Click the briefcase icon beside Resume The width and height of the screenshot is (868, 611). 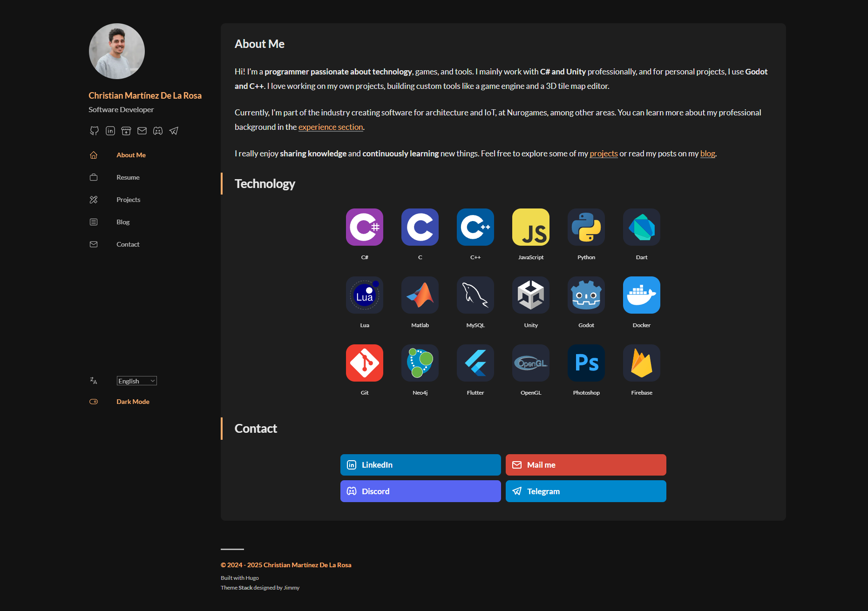pyautogui.click(x=94, y=177)
